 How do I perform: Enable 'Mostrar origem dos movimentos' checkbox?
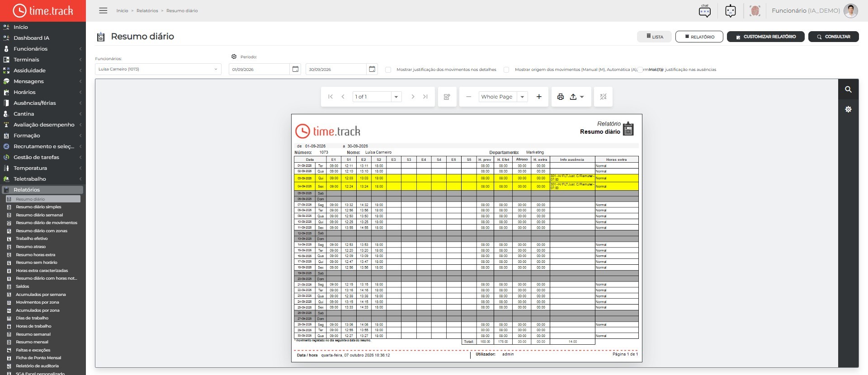click(506, 70)
